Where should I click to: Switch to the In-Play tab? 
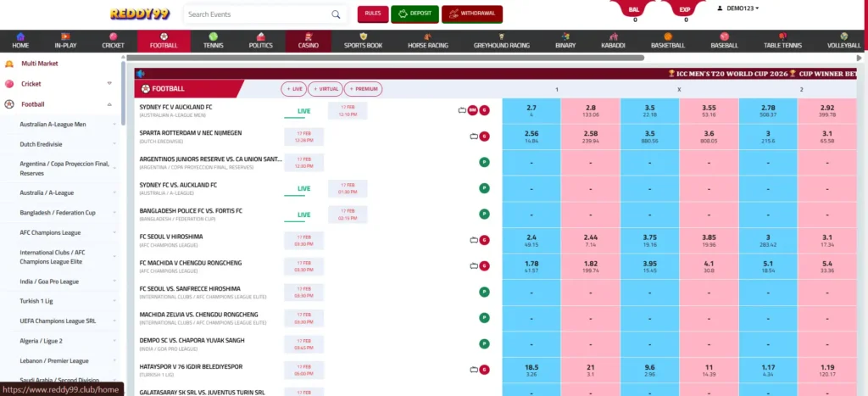tap(65, 41)
